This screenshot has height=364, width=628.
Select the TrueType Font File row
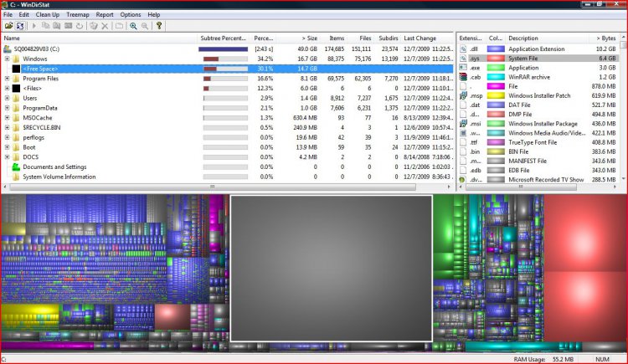(x=538, y=142)
